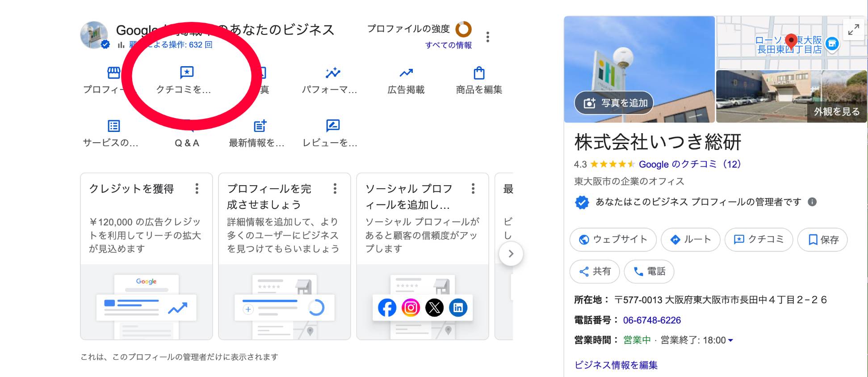Screen dimensions: 868x377
Task: Click the ウェブサイト button
Action: (x=613, y=239)
